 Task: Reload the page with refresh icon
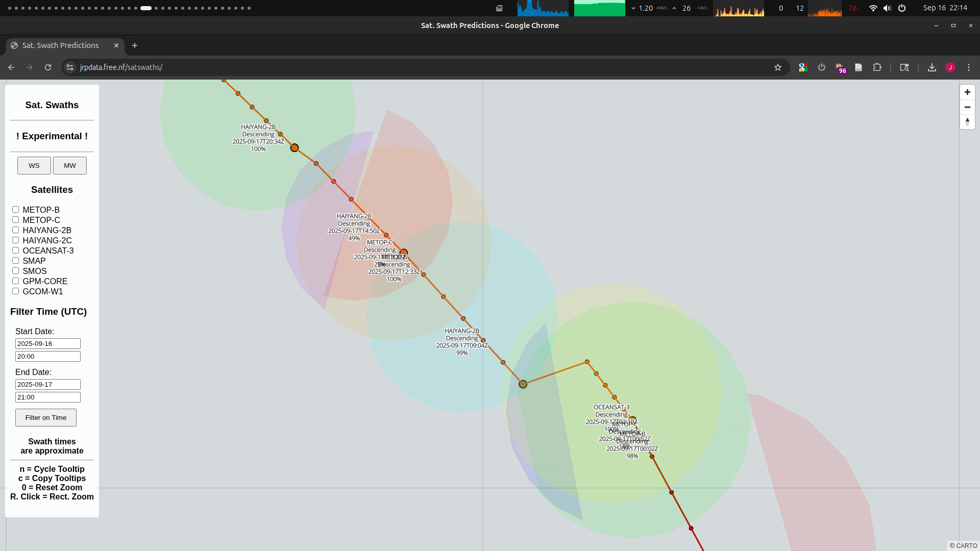[48, 67]
